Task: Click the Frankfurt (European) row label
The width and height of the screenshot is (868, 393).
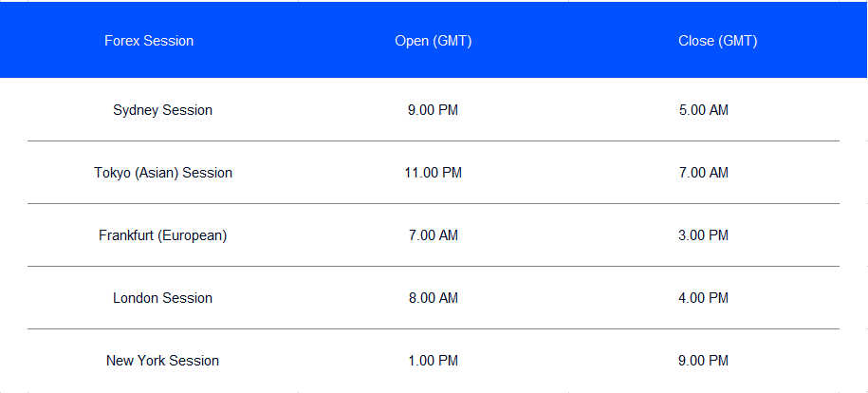Action: tap(163, 235)
